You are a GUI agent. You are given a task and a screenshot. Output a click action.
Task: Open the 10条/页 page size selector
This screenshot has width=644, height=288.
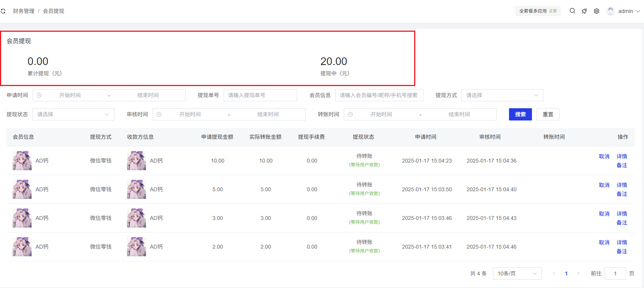click(517, 273)
